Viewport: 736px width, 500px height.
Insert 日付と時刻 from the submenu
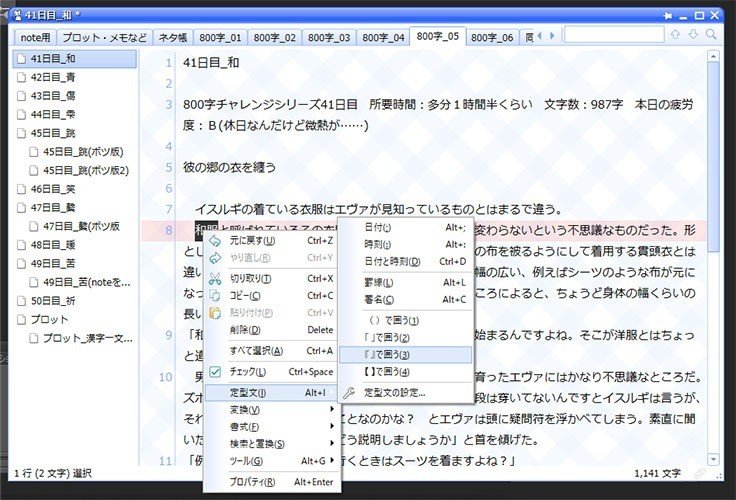(406, 262)
